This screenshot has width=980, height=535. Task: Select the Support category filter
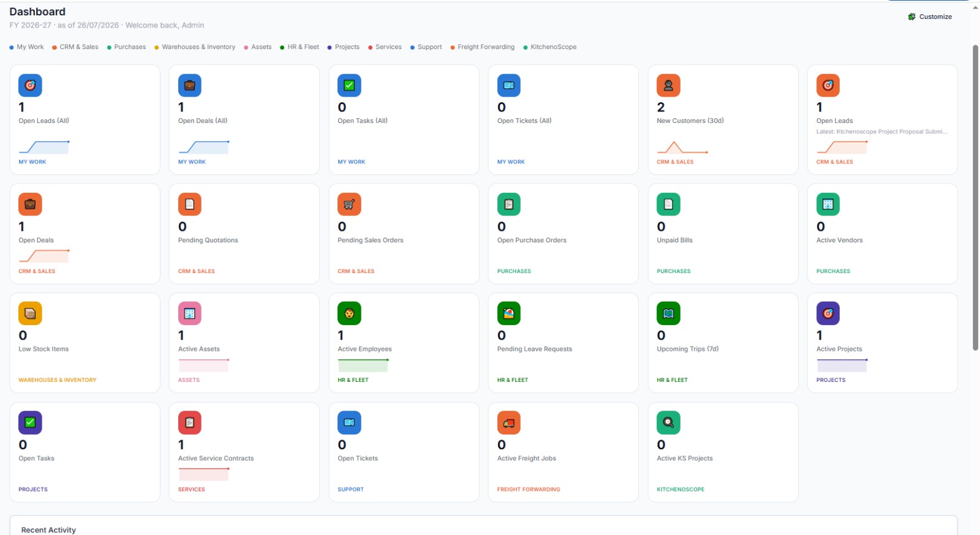click(426, 47)
